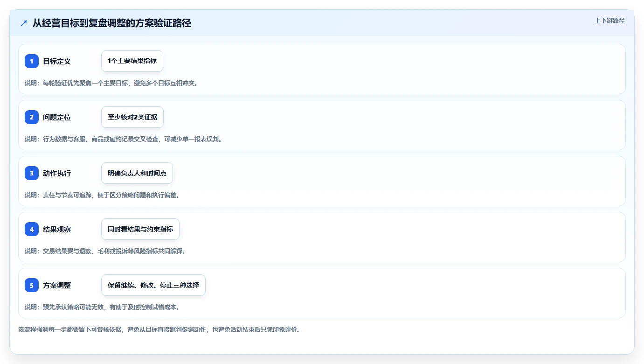The height and width of the screenshot is (364, 644).
Task: Click the step 2 number badge
Action: click(x=32, y=117)
